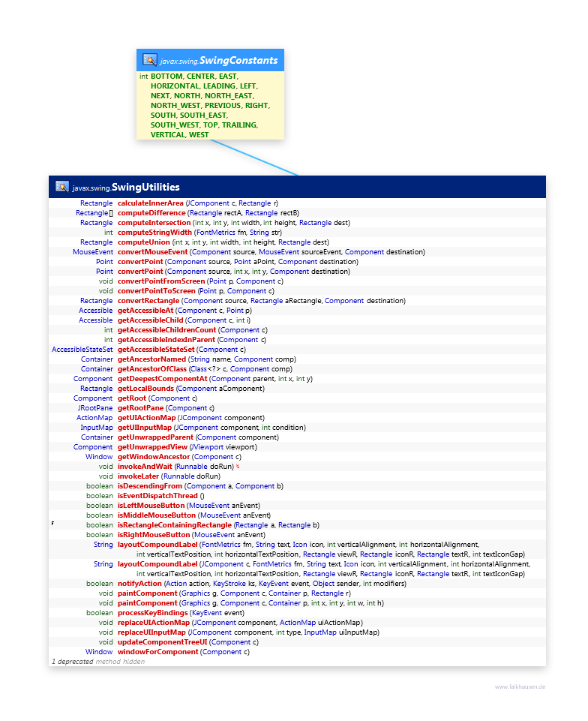Click the F marker beside isRectangleContainingRectangle

[x=52, y=523]
